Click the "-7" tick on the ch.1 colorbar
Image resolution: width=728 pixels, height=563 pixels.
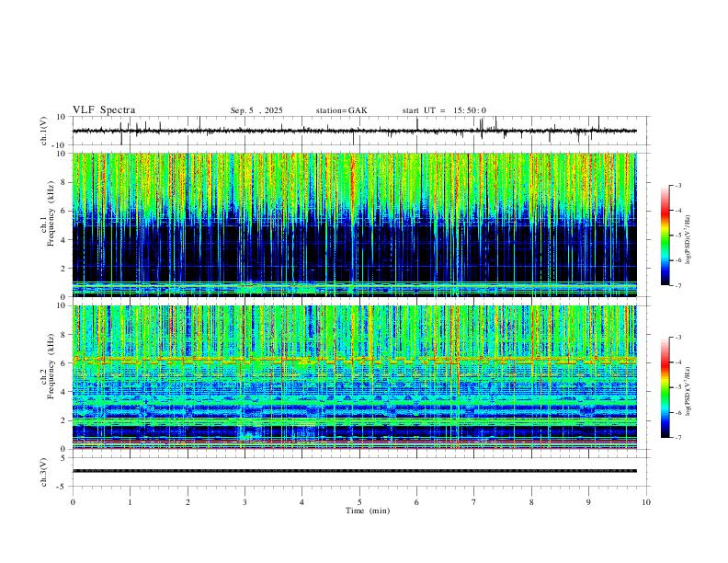[677, 285]
